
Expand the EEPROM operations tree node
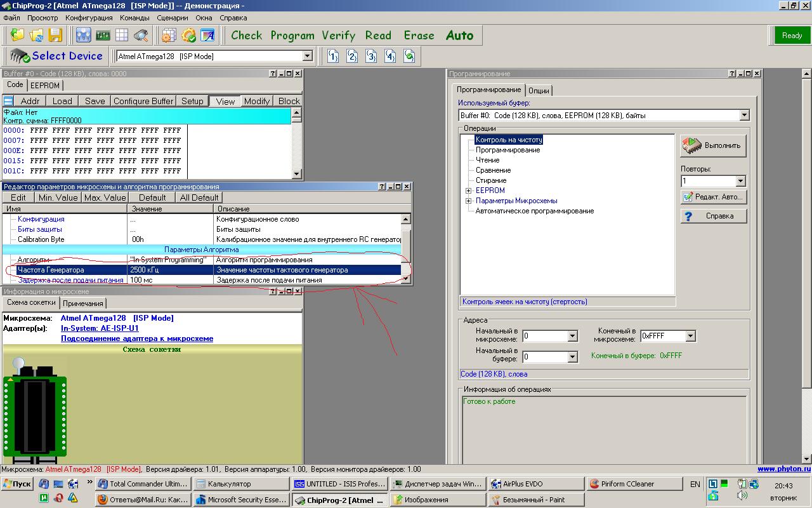click(x=469, y=190)
